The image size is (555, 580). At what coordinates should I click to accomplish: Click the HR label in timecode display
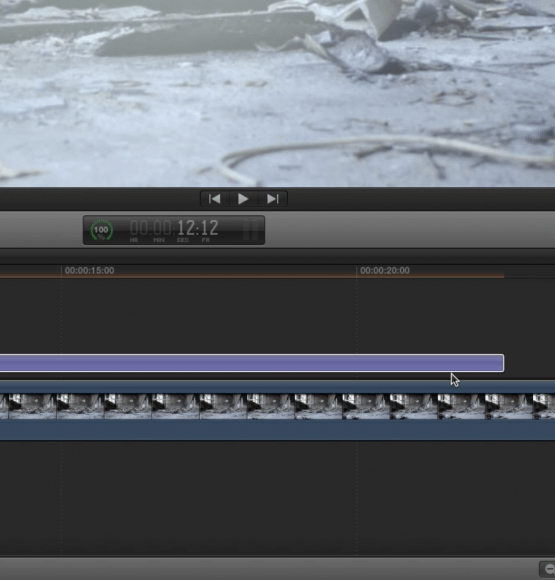coord(134,240)
